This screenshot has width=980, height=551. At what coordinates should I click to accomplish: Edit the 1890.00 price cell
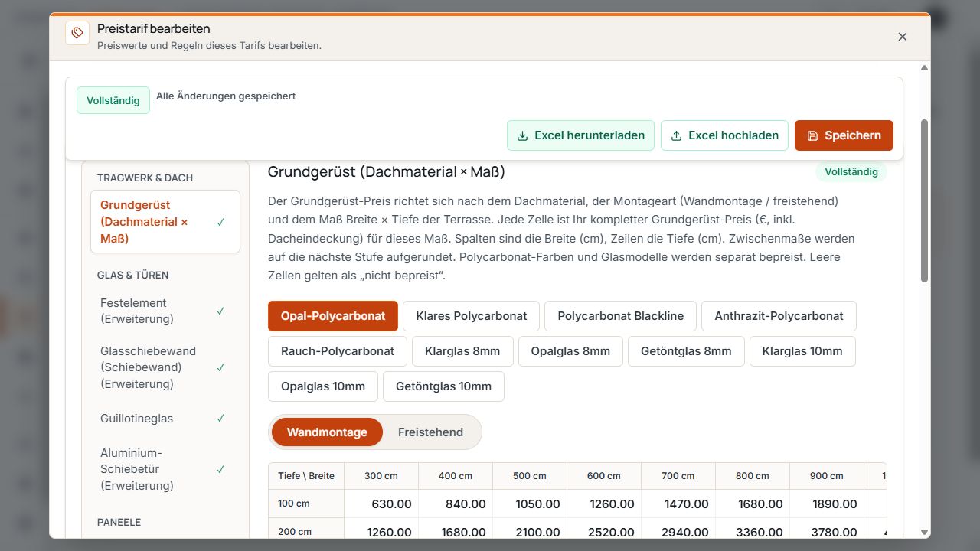(827, 504)
